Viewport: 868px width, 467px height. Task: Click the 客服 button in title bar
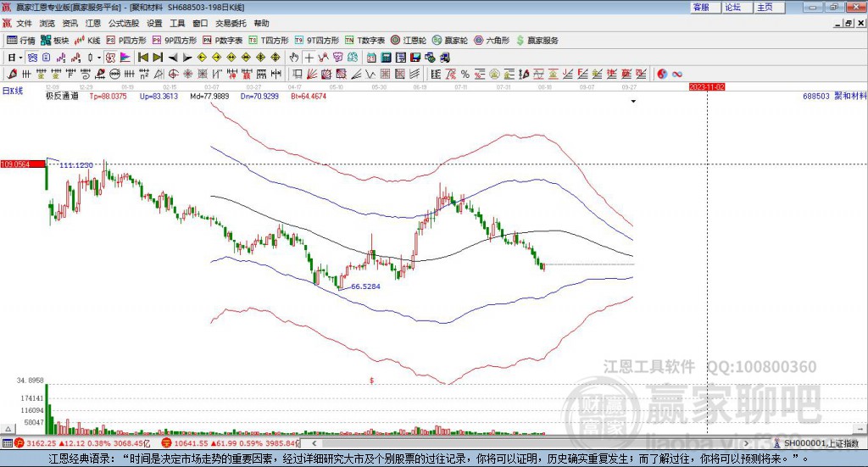click(x=705, y=7)
